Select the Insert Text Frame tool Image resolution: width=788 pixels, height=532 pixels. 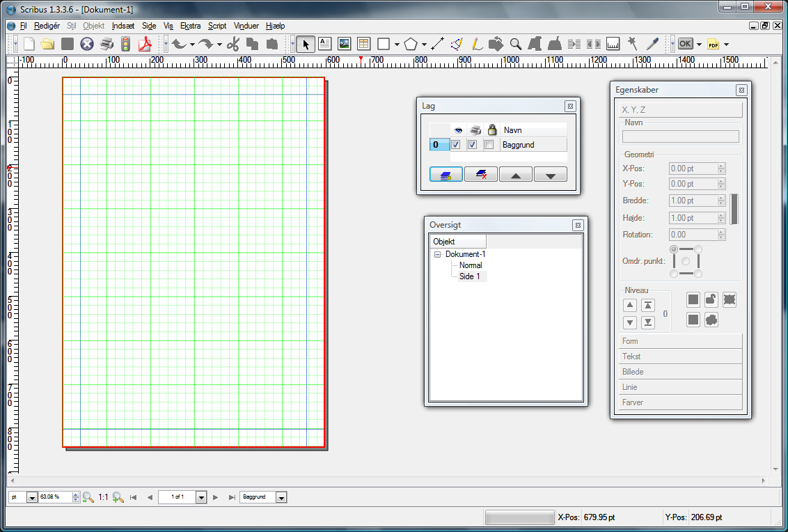[324, 44]
